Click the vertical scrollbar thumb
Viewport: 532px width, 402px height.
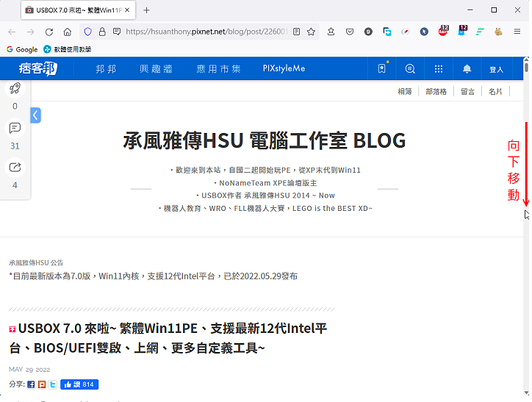coord(526,66)
